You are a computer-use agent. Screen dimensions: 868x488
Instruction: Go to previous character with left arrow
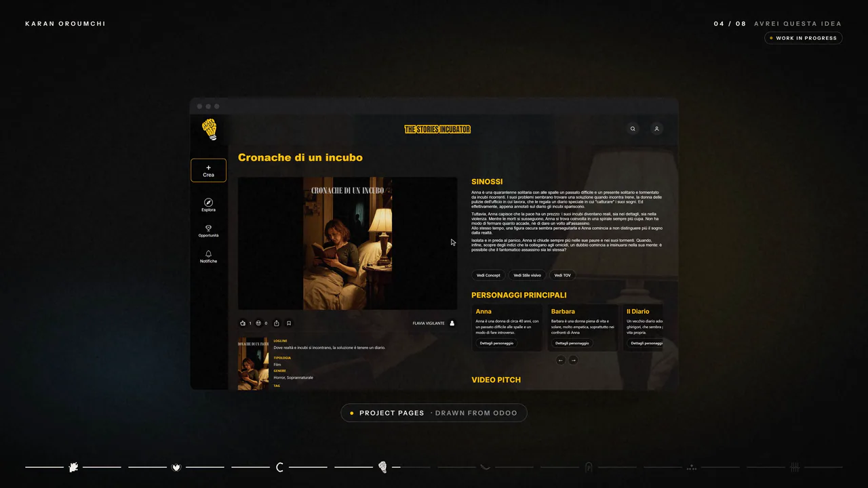[x=561, y=360]
